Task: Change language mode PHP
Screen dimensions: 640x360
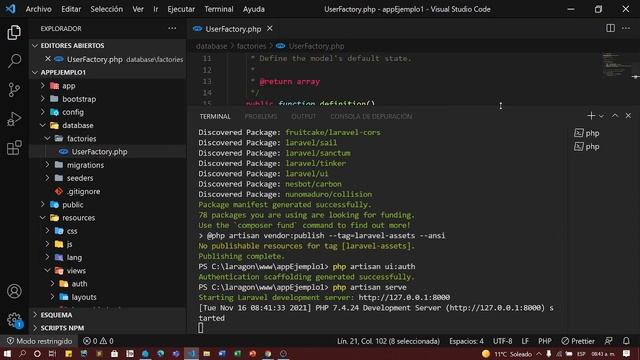Action: coord(544,341)
